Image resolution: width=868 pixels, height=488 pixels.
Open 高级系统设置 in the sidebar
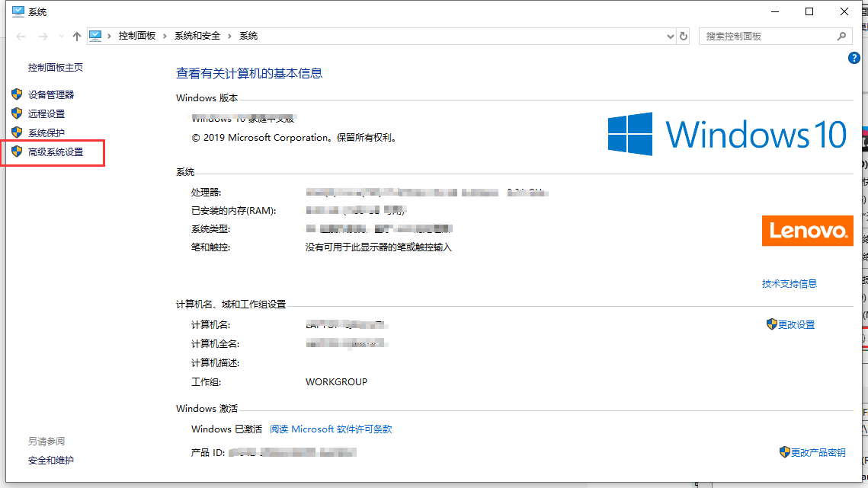pos(56,152)
